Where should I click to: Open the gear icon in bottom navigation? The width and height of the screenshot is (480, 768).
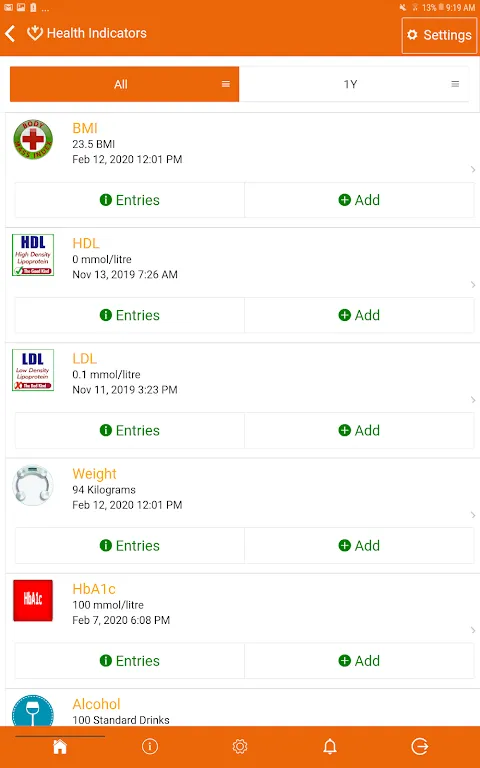point(240,746)
